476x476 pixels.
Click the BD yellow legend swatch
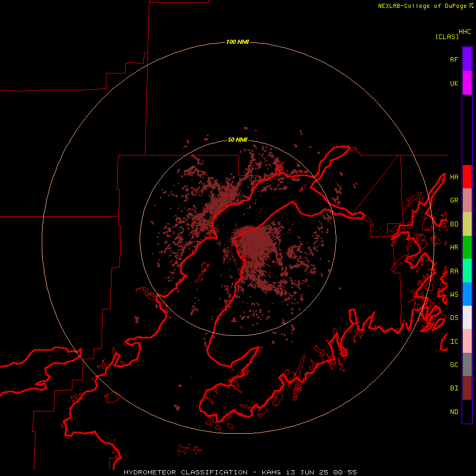pos(467,224)
